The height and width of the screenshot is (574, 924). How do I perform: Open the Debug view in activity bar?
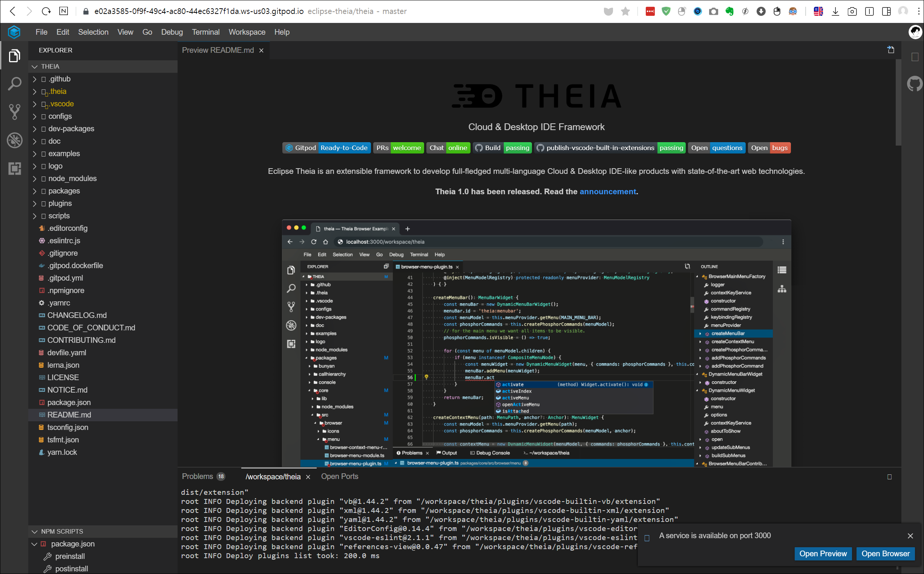point(14,140)
